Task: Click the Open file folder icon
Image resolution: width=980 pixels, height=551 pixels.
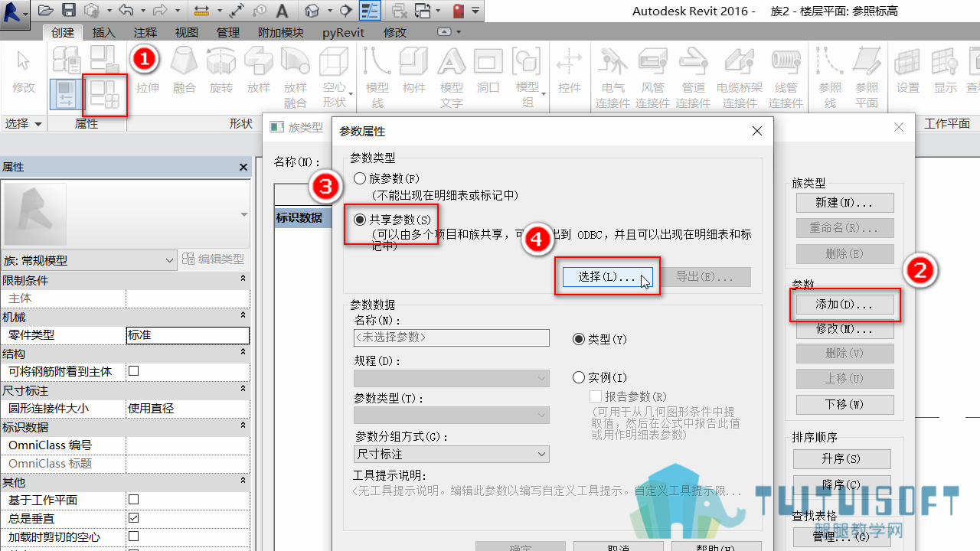Action: [45, 11]
